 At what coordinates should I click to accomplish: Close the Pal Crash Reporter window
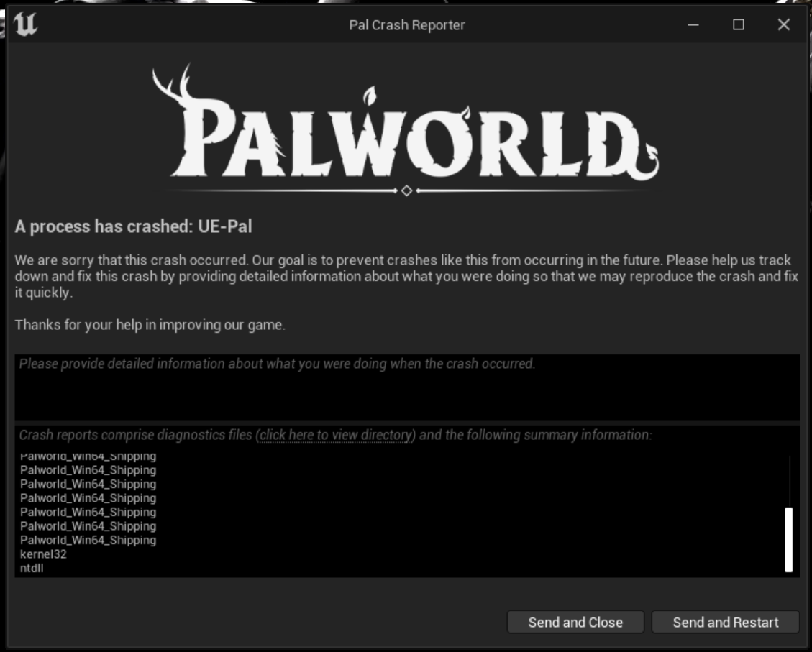pos(783,24)
